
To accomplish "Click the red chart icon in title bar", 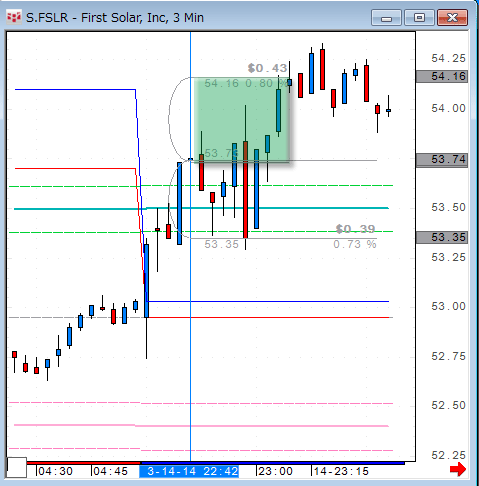I will pos(14,17).
